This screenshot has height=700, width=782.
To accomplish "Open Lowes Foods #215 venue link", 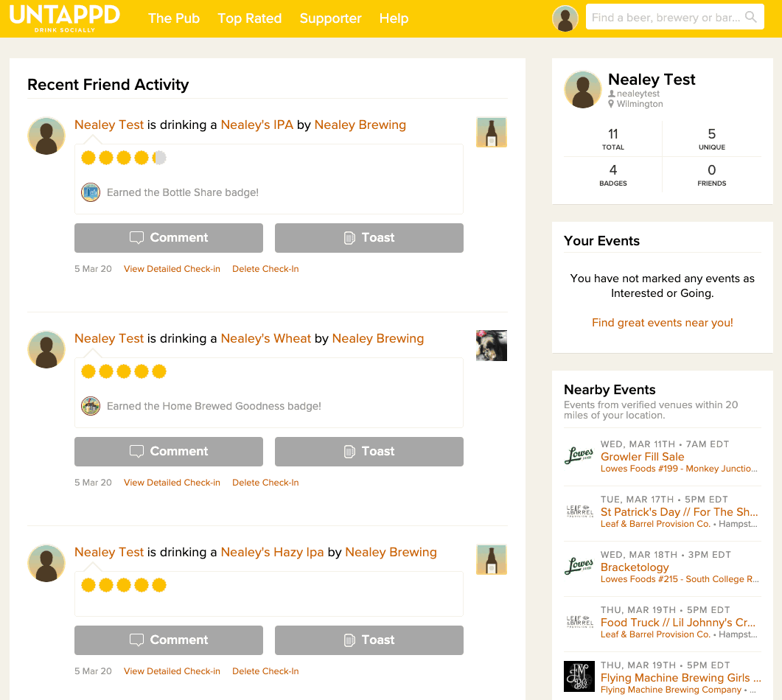I will [x=680, y=579].
